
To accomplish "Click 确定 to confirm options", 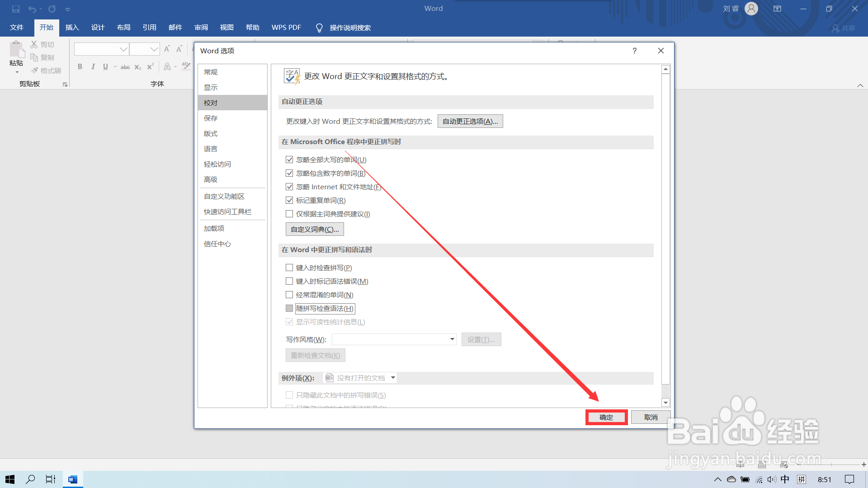I will tap(606, 417).
